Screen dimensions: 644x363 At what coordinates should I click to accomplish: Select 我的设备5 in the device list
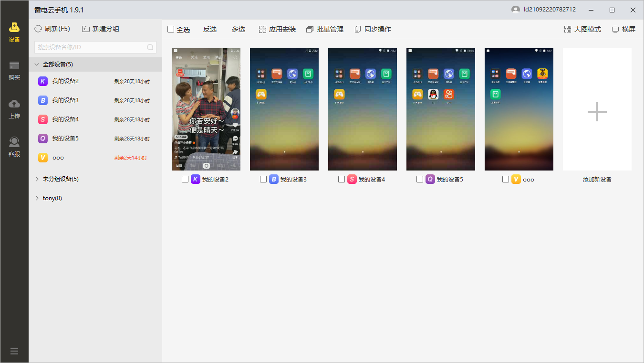pyautogui.click(x=95, y=139)
